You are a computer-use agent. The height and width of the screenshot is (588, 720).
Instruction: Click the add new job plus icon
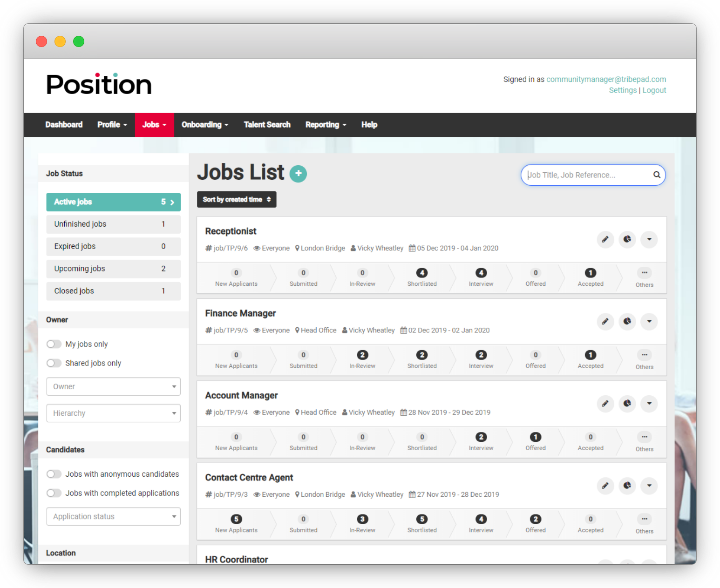coord(299,173)
